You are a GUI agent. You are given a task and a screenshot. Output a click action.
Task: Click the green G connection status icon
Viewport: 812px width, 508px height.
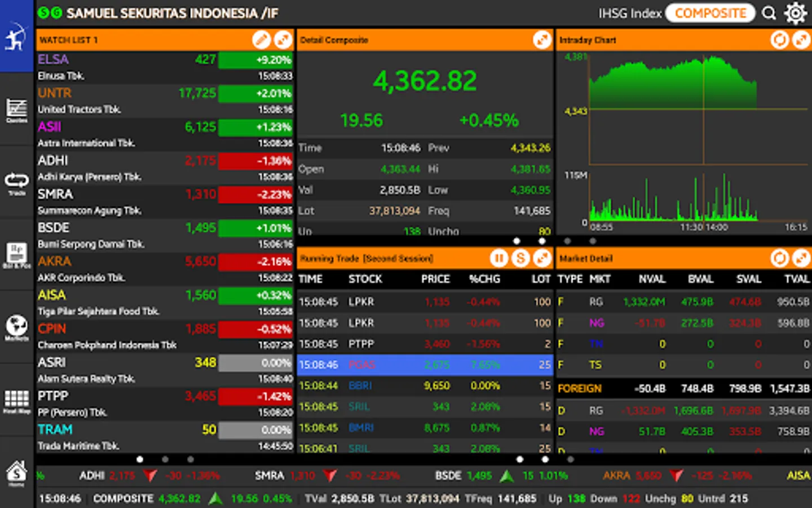click(56, 13)
